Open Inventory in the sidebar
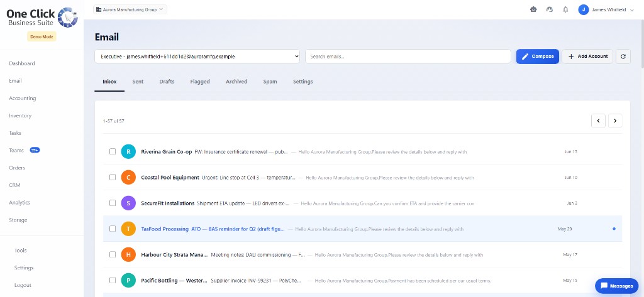Screen dimensions: 644x297 [20, 116]
